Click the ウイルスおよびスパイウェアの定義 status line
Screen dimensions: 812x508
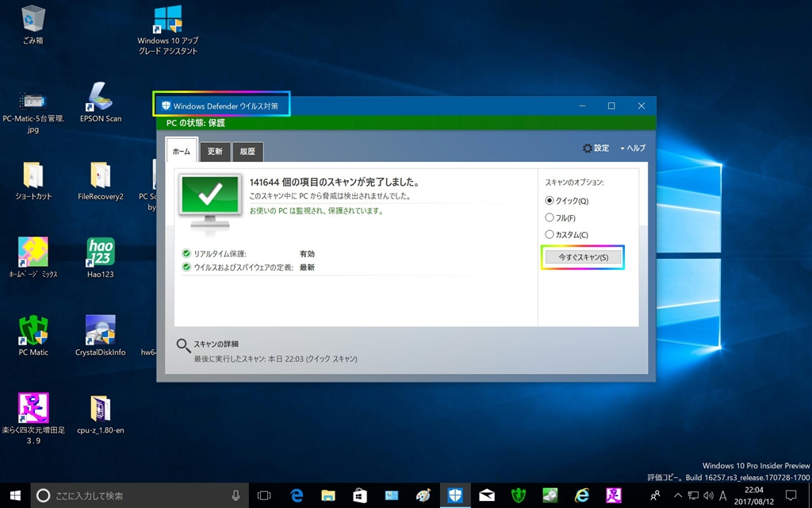pyautogui.click(x=248, y=267)
